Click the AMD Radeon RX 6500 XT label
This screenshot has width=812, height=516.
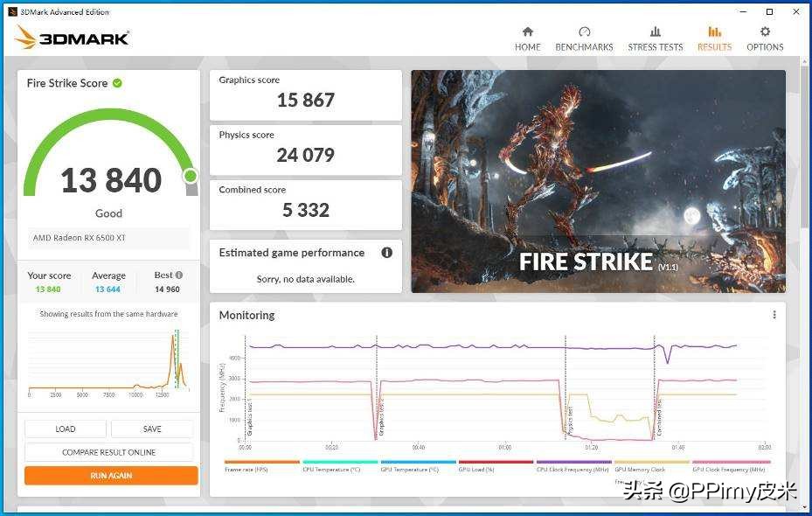coord(80,238)
